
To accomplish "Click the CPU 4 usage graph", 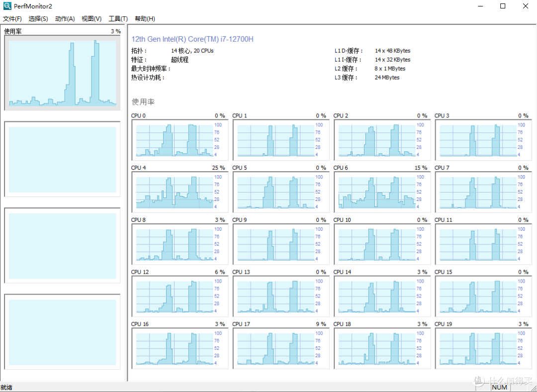I will click(175, 192).
